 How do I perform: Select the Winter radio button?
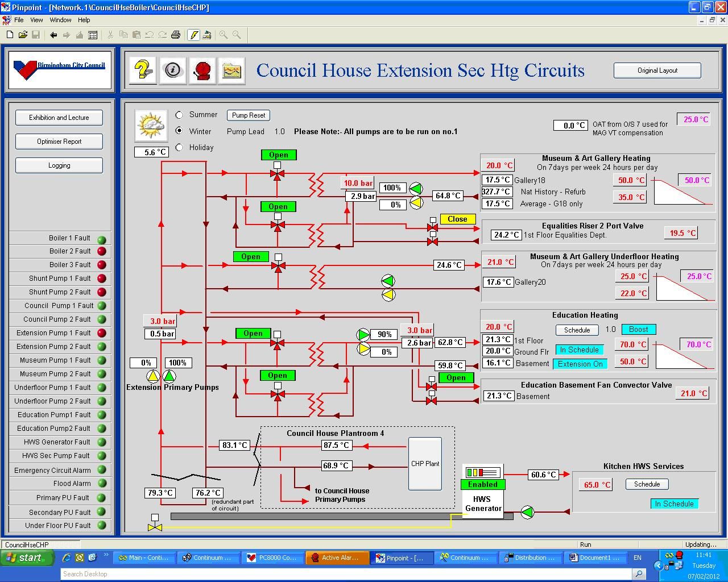(x=180, y=131)
